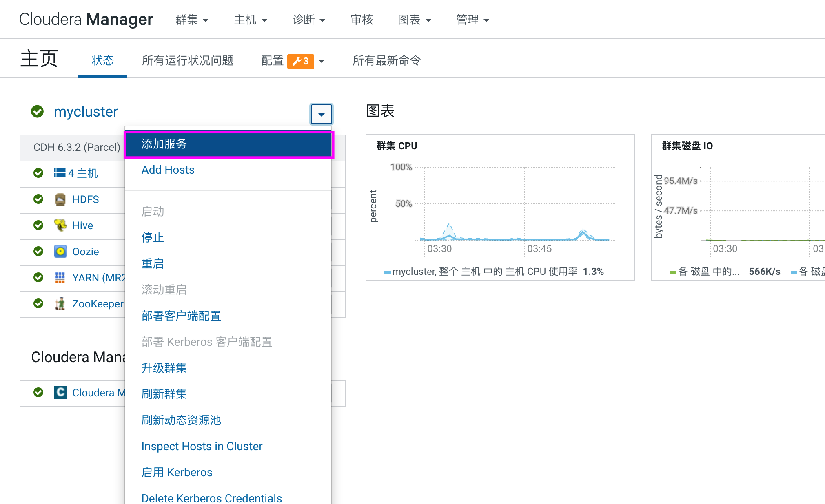Open the mycluster cluster link
This screenshot has height=504, width=825.
pyautogui.click(x=86, y=111)
